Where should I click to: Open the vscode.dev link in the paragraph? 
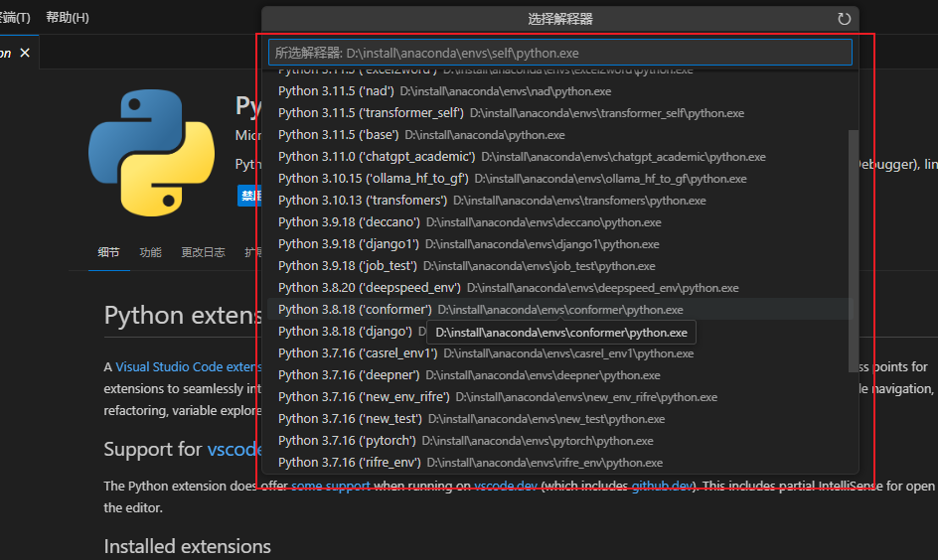click(506, 486)
